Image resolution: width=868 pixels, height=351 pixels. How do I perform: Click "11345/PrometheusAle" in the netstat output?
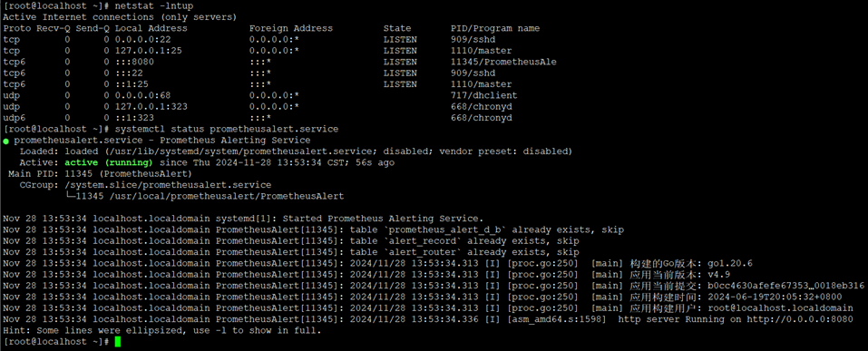point(503,62)
